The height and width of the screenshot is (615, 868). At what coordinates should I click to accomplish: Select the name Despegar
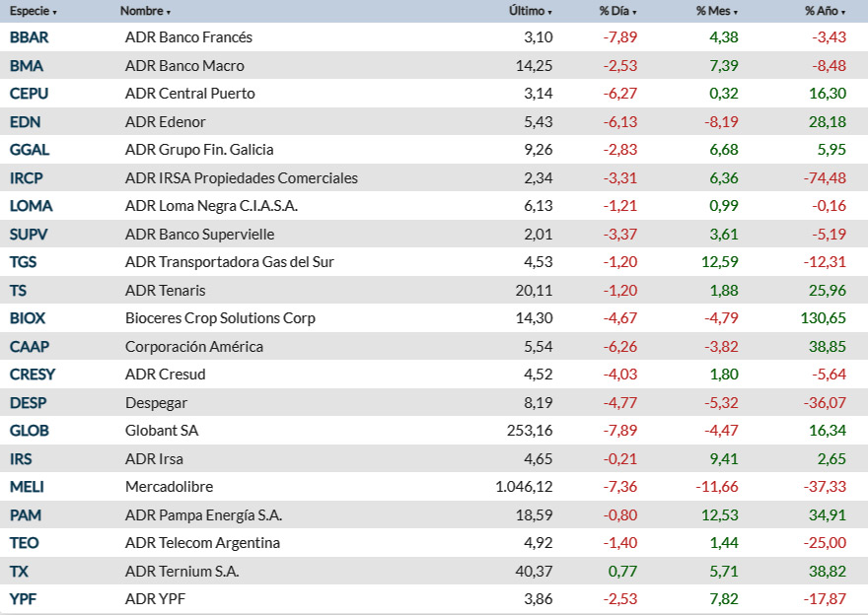pyautogui.click(x=156, y=403)
